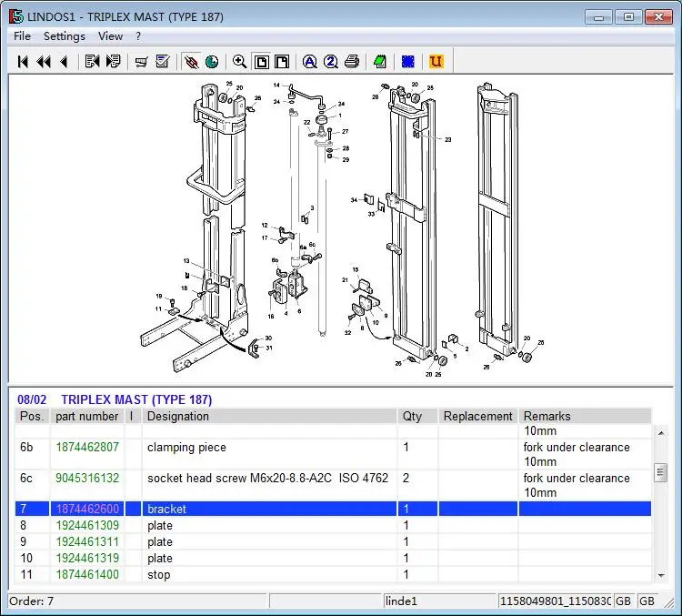682x616 pixels.
Task: Open the Settings menu
Action: [65, 36]
